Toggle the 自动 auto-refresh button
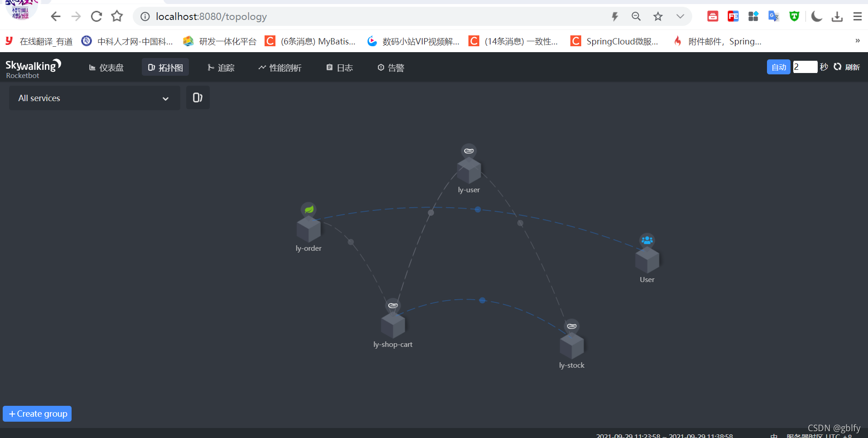The image size is (868, 438). tap(779, 67)
